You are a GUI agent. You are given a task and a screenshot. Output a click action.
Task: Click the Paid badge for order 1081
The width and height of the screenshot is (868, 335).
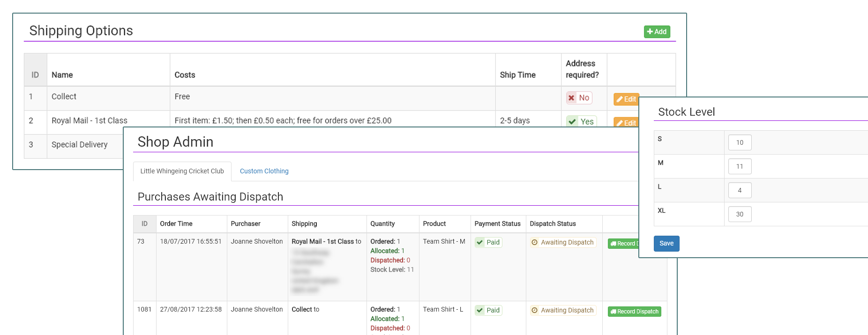[x=488, y=311]
